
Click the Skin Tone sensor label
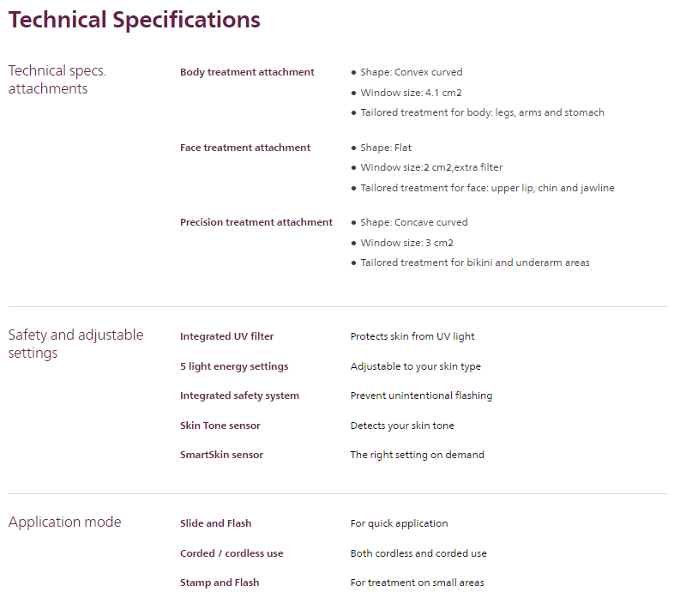click(220, 426)
